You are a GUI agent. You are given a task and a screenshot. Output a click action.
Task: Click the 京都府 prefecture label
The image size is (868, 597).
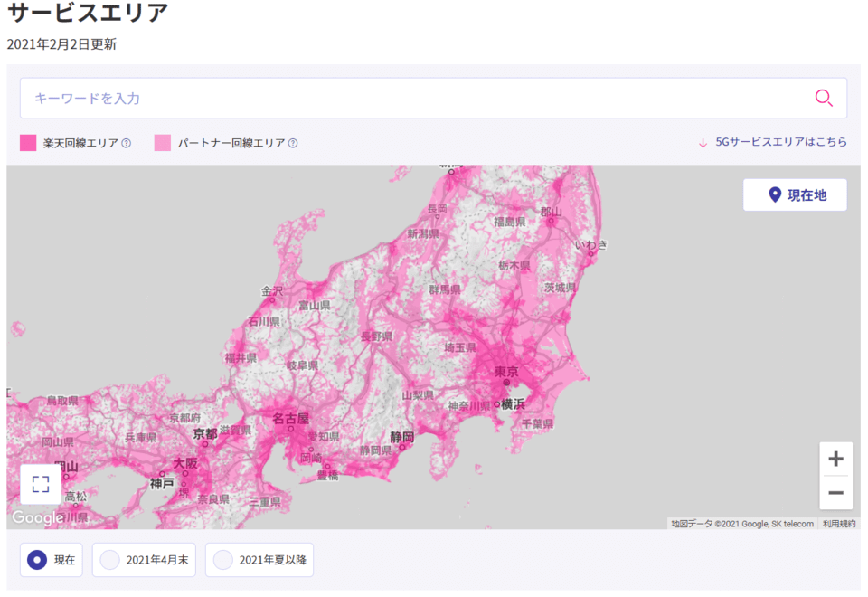point(184,418)
